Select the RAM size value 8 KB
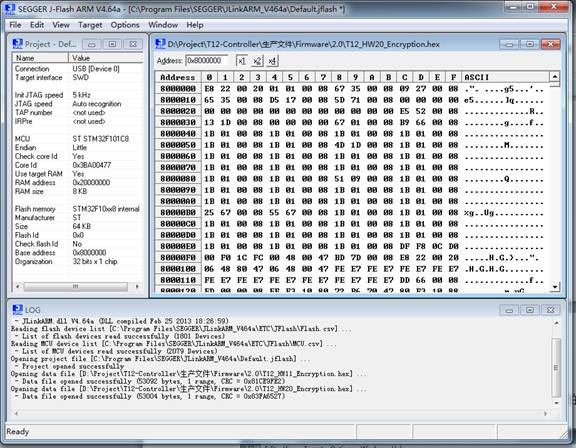This screenshot has height=448, width=576. [80, 191]
